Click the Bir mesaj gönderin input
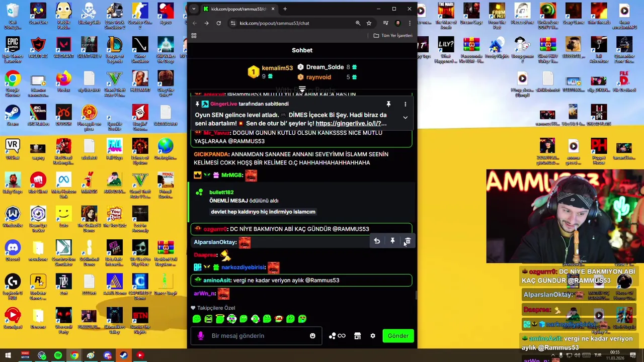This screenshot has width=644, height=362. click(257, 336)
